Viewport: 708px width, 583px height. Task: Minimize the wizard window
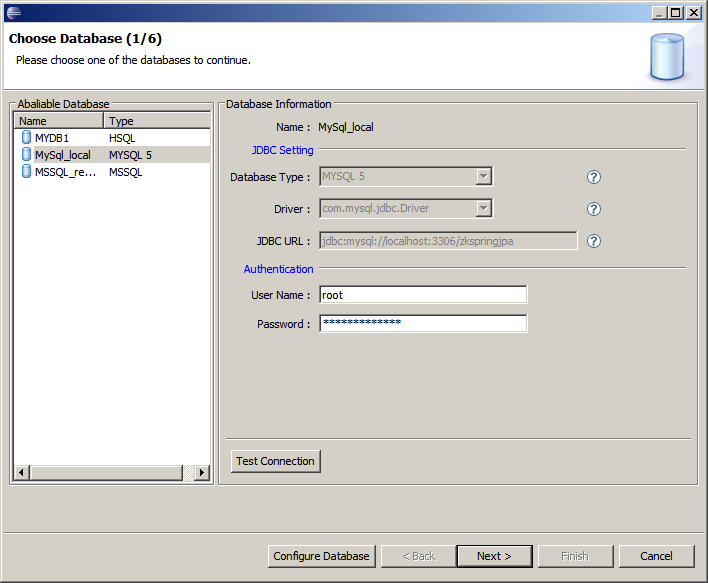coord(660,13)
